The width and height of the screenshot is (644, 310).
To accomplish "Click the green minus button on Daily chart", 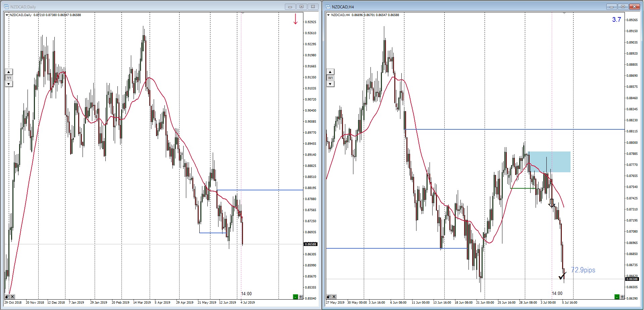I will (x=295, y=297).
